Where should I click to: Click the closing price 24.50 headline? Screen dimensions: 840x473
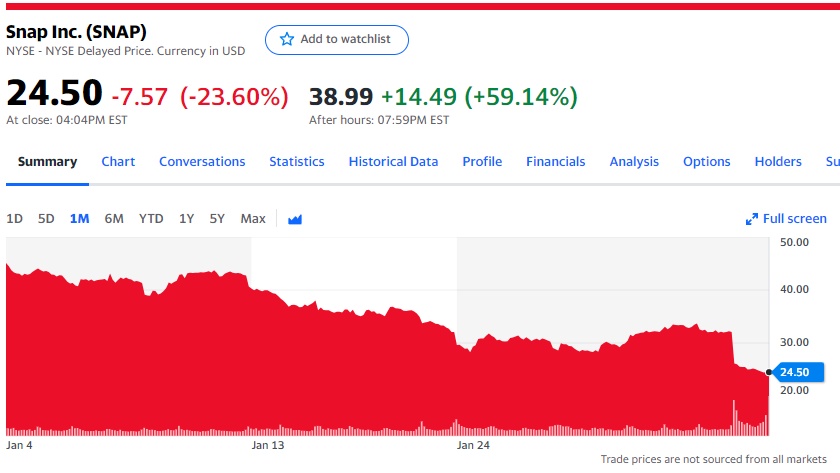click(x=54, y=93)
